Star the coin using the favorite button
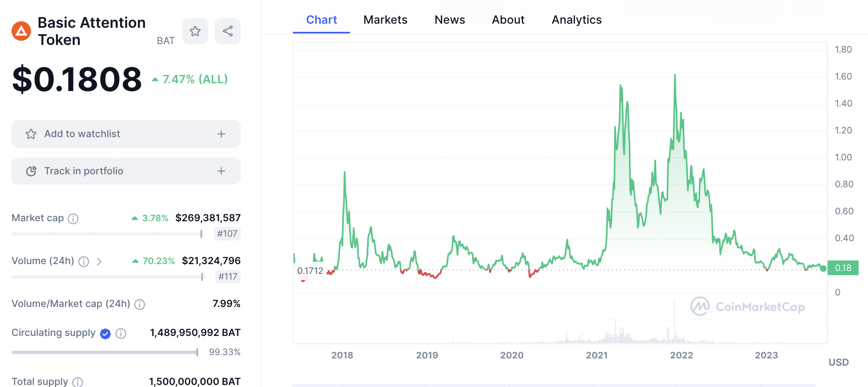The height and width of the screenshot is (387, 868). [195, 31]
